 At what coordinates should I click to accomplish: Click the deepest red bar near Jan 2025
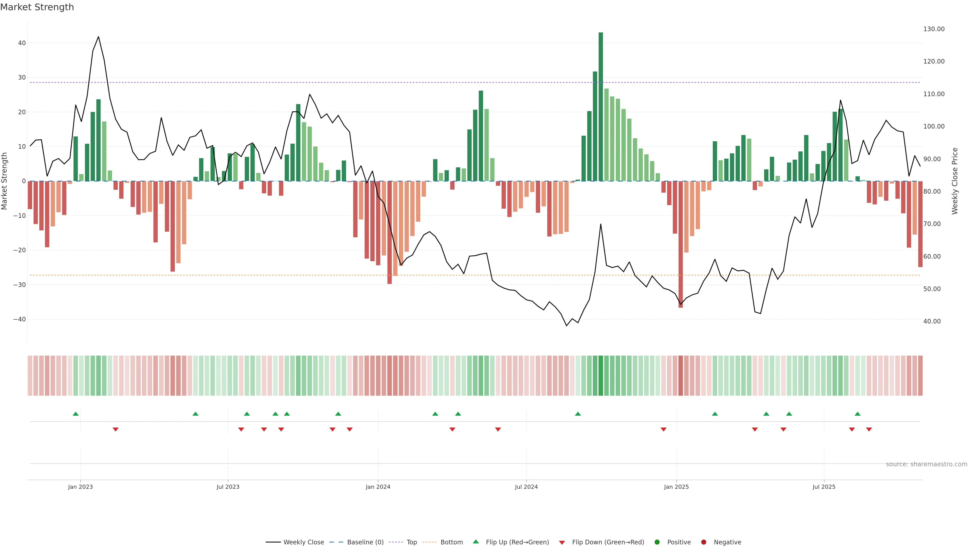click(681, 243)
